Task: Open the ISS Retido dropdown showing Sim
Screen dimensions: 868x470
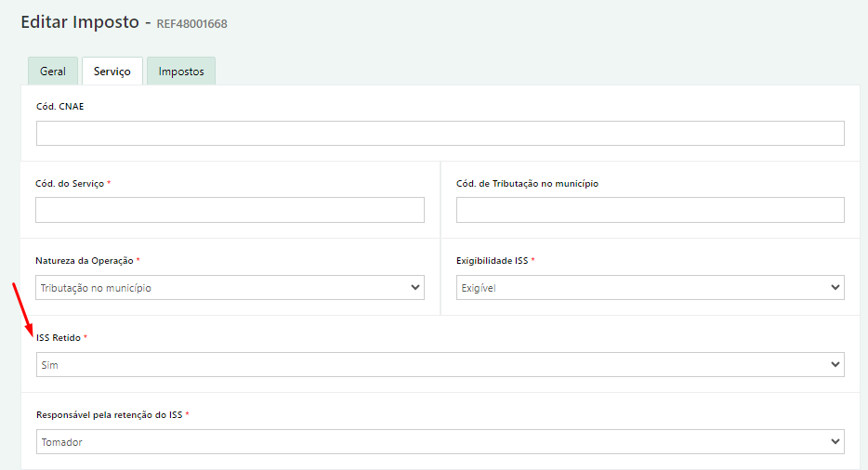Action: point(441,364)
